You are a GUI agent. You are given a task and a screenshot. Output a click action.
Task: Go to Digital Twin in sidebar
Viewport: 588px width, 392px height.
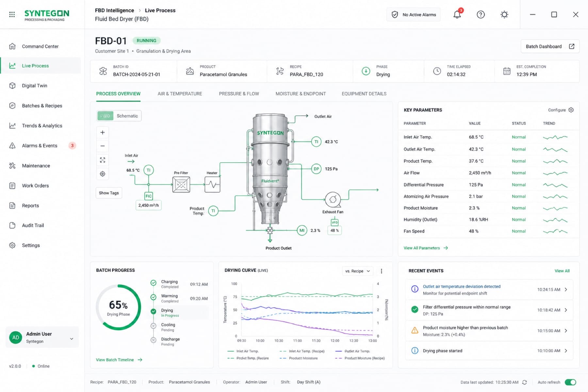point(41,86)
